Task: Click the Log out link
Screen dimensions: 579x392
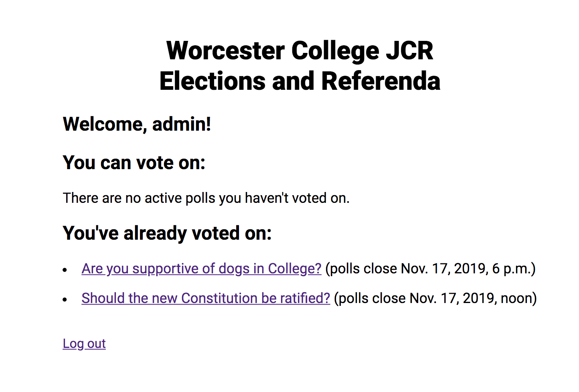Action: (84, 344)
